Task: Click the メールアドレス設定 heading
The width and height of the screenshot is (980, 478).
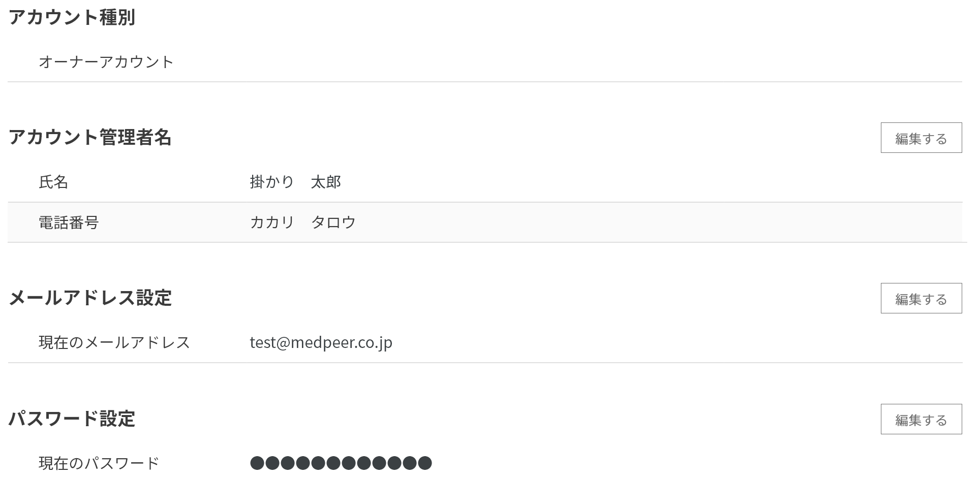Action: pyautogui.click(x=90, y=298)
